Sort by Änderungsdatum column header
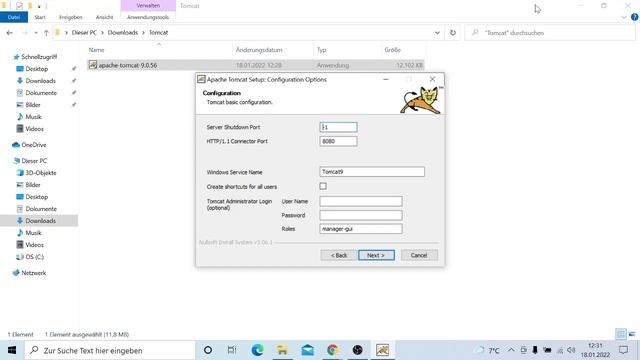This screenshot has width=640, height=360. click(x=259, y=50)
